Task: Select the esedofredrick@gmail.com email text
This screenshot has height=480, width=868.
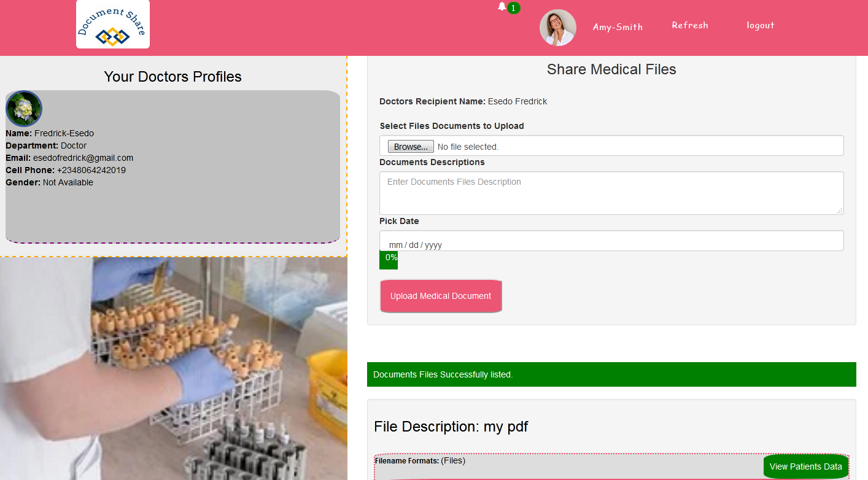Action: click(83, 158)
